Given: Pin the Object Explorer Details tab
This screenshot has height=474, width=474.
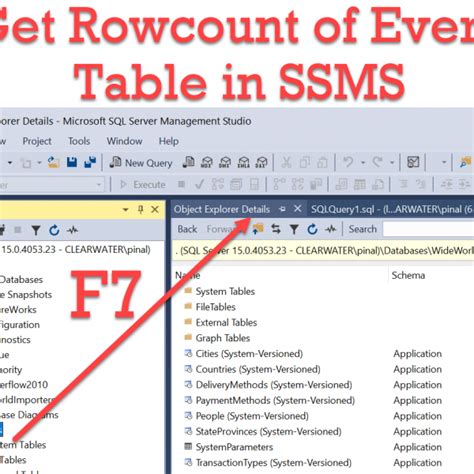Looking at the screenshot, I should [x=282, y=209].
